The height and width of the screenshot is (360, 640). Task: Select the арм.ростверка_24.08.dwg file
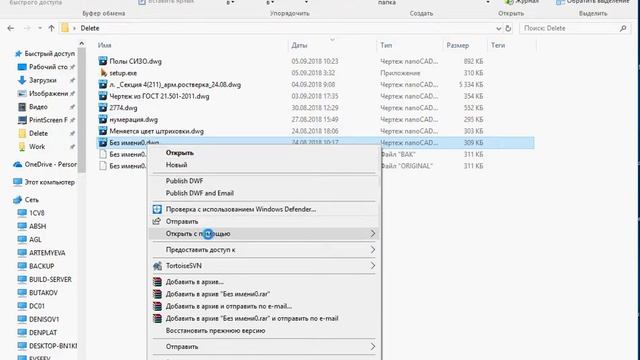[175, 85]
